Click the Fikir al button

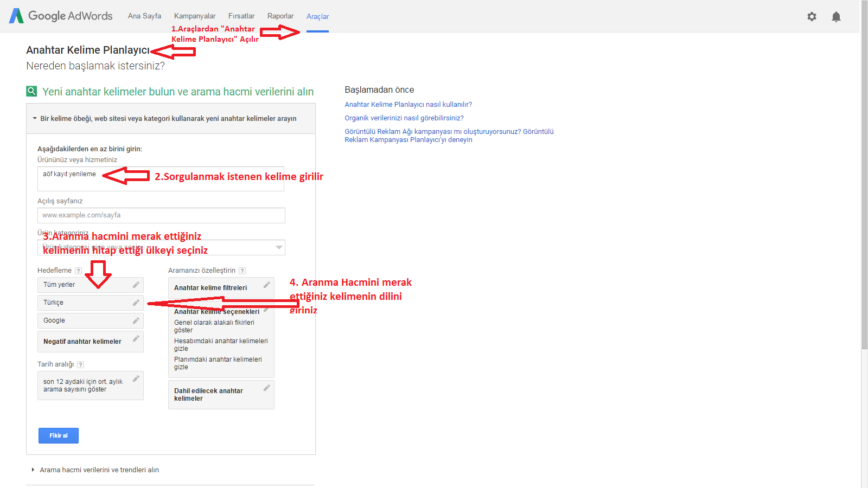[x=59, y=435]
